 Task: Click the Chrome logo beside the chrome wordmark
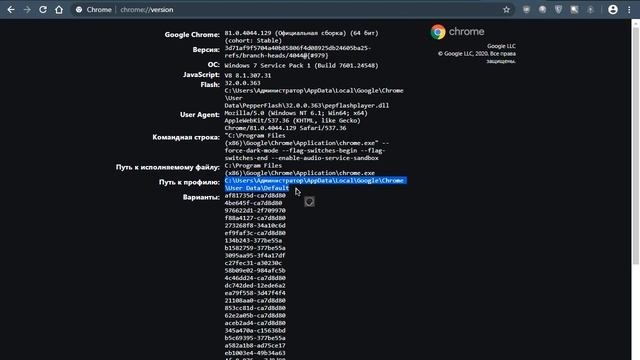pyautogui.click(x=438, y=32)
